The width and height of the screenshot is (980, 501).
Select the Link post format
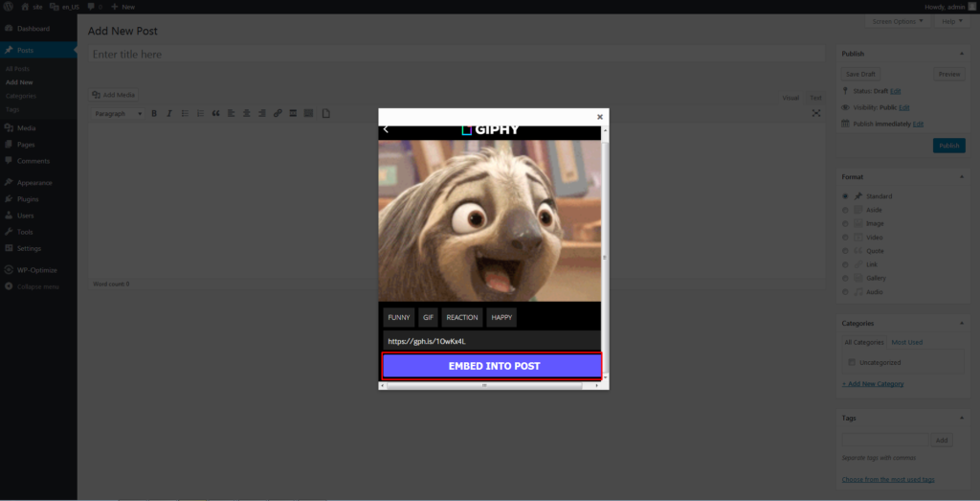[x=845, y=264]
